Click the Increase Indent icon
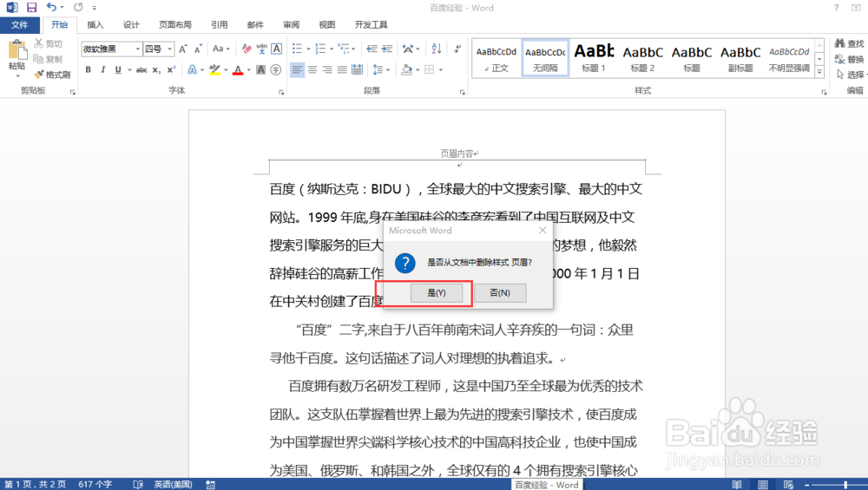 387,49
